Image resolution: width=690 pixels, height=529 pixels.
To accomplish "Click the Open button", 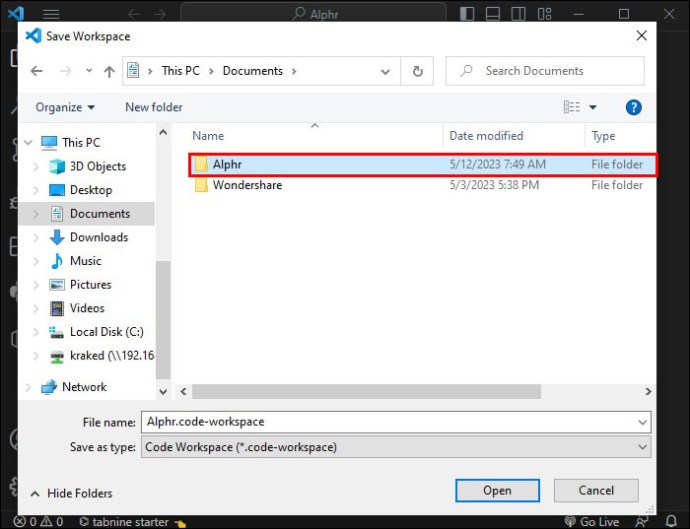I will coord(497,490).
